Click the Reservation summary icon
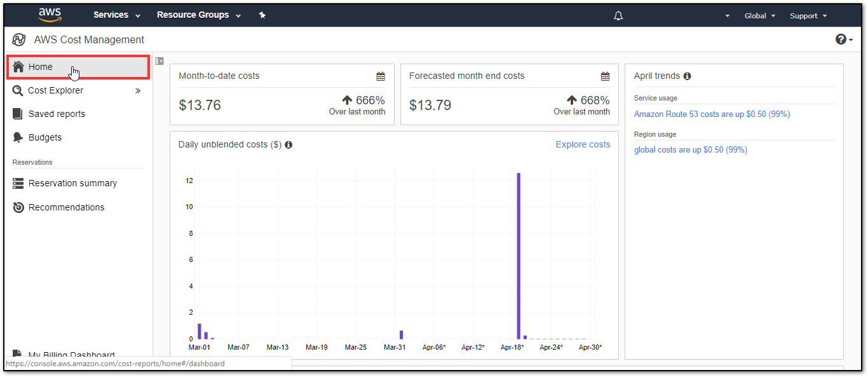This screenshot has height=377, width=868. (x=18, y=183)
